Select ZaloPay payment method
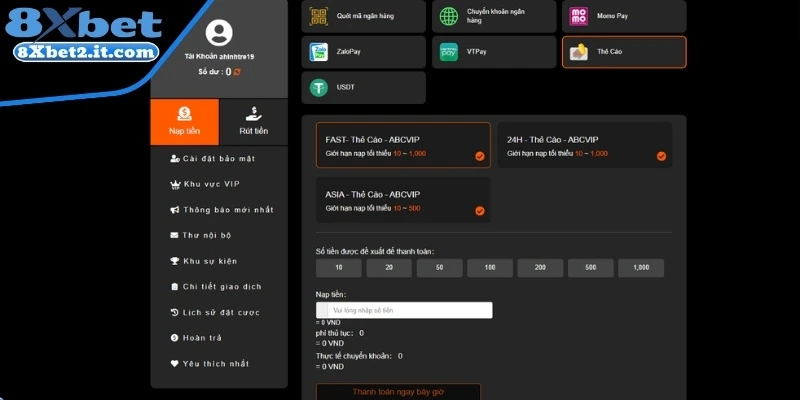Image resolution: width=800 pixels, height=400 pixels. tap(363, 52)
